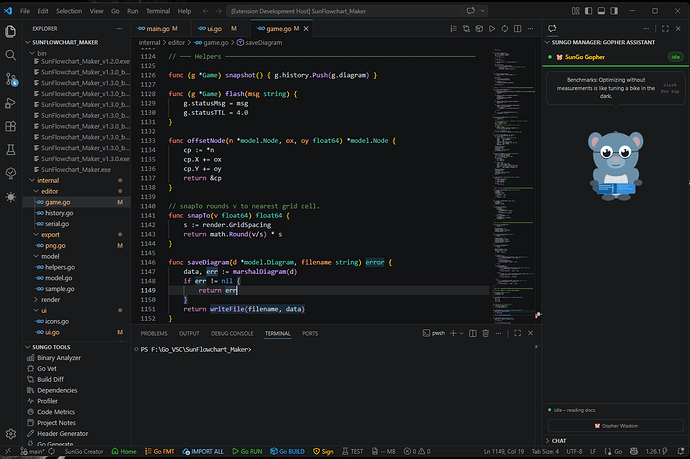Expand the render folder
Image resolution: width=690 pixels, height=459 pixels.
tap(50, 299)
